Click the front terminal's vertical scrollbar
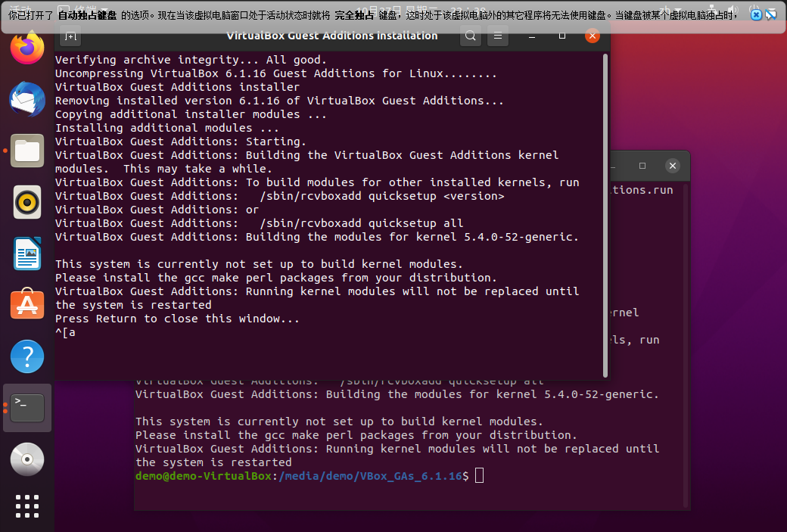The width and height of the screenshot is (787, 532). (x=605, y=216)
